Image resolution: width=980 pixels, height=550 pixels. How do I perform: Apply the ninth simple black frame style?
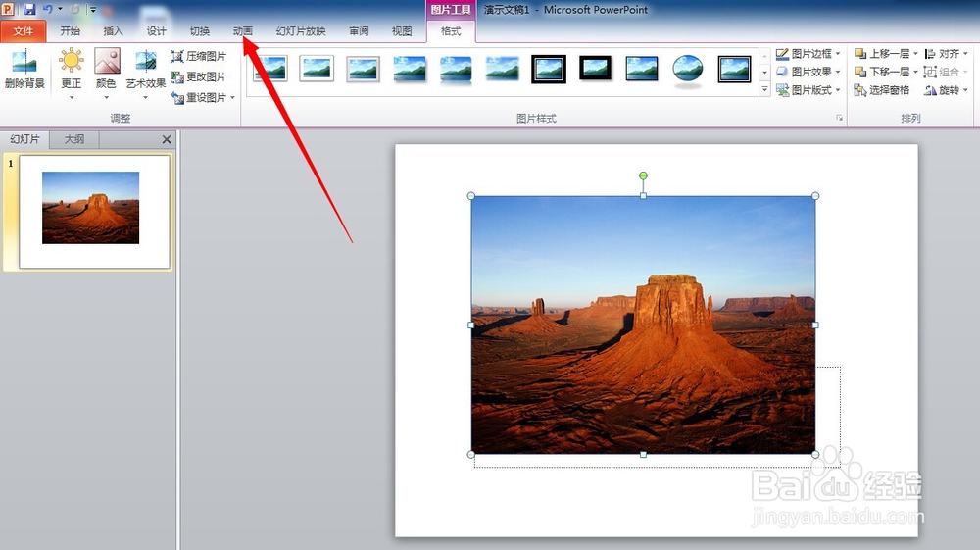click(641, 69)
